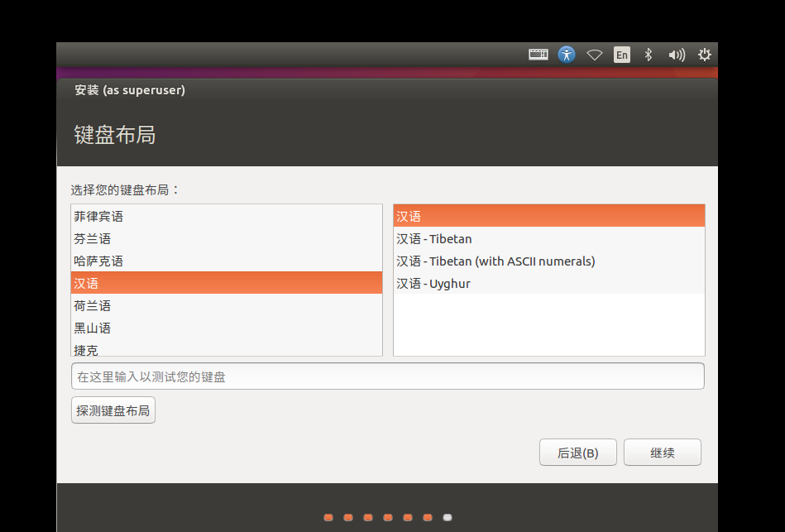This screenshot has width=785, height=532.
Task: Open the Bluetooth indicator menu
Action: coord(649,55)
